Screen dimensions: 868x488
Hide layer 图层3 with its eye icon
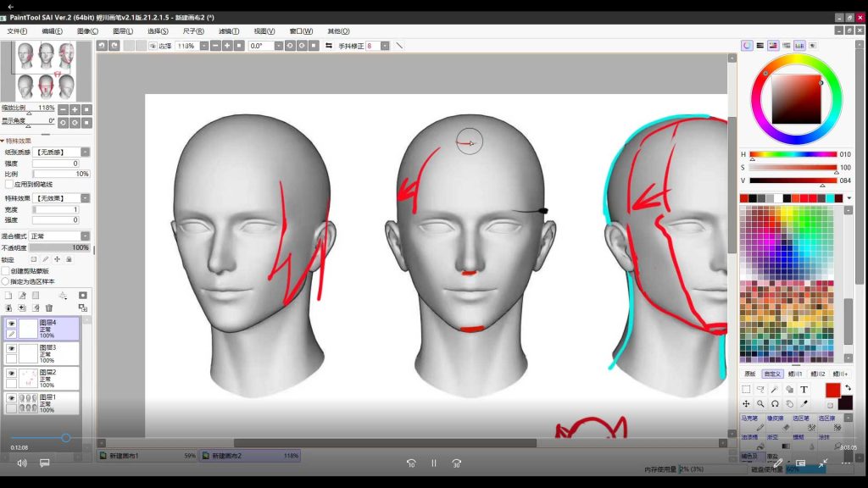11,348
